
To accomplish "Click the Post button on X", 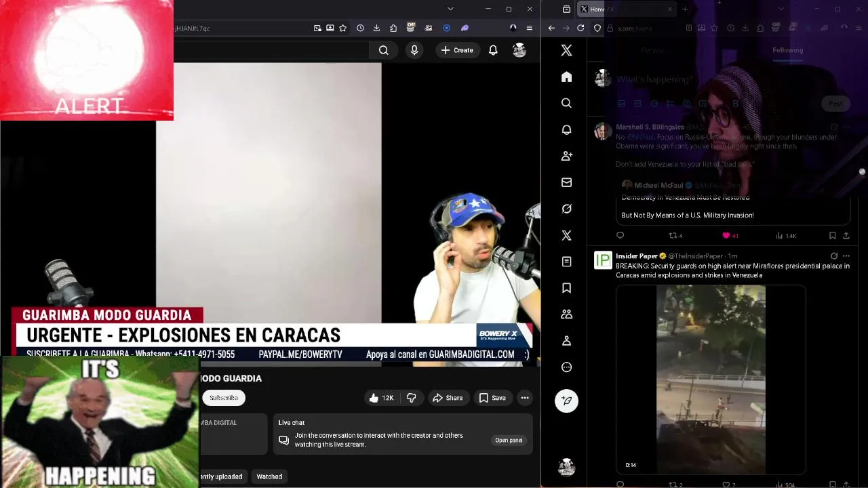I will coord(835,104).
